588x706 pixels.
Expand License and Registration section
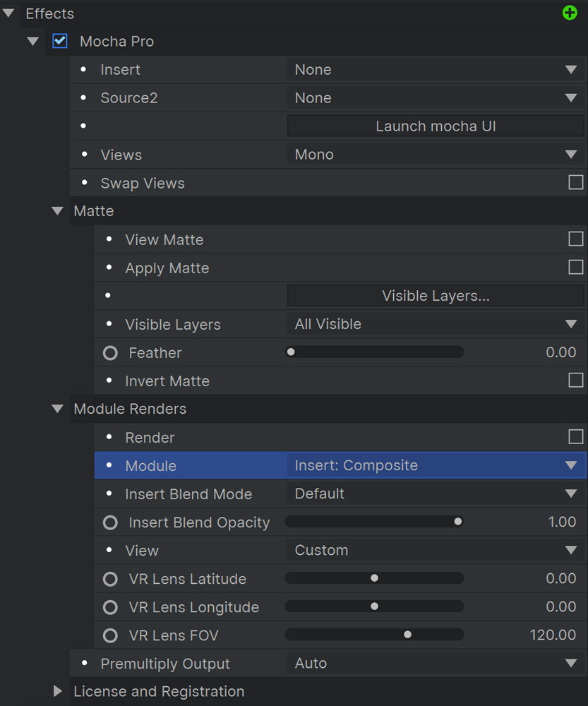58,691
